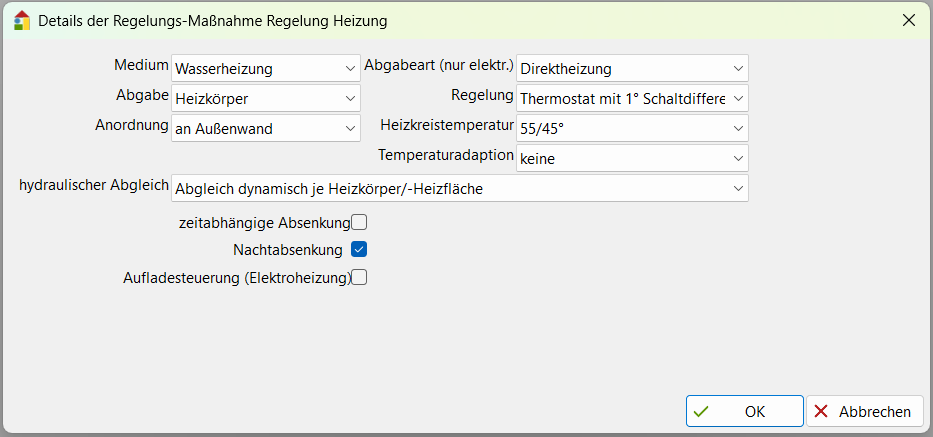Image resolution: width=933 pixels, height=437 pixels.
Task: Click the "Heizkreistemperatur" field label
Action: tap(447, 126)
